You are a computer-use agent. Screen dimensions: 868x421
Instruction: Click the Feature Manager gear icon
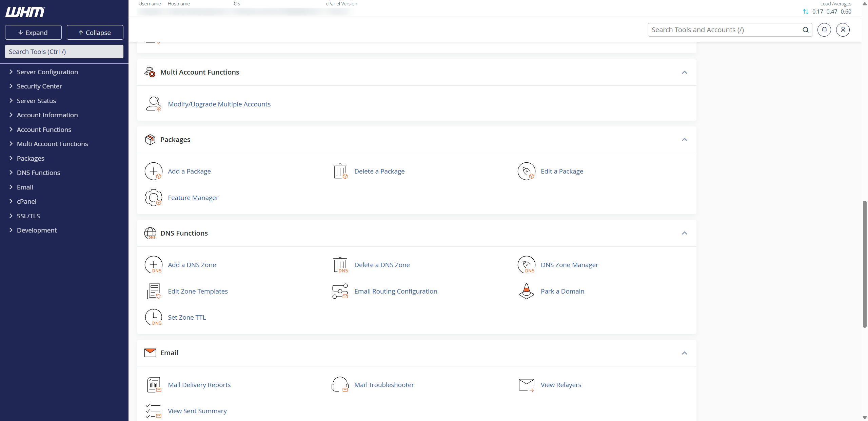coord(154,198)
